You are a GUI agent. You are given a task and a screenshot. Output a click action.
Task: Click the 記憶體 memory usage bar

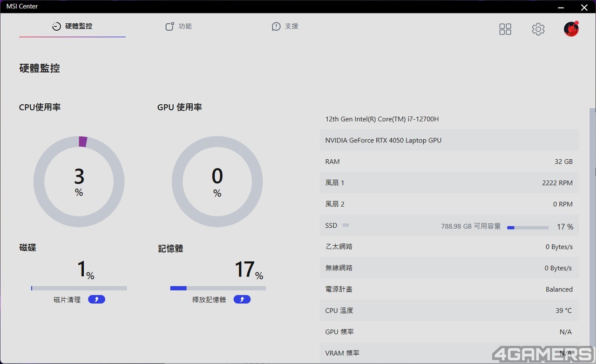tap(218, 288)
